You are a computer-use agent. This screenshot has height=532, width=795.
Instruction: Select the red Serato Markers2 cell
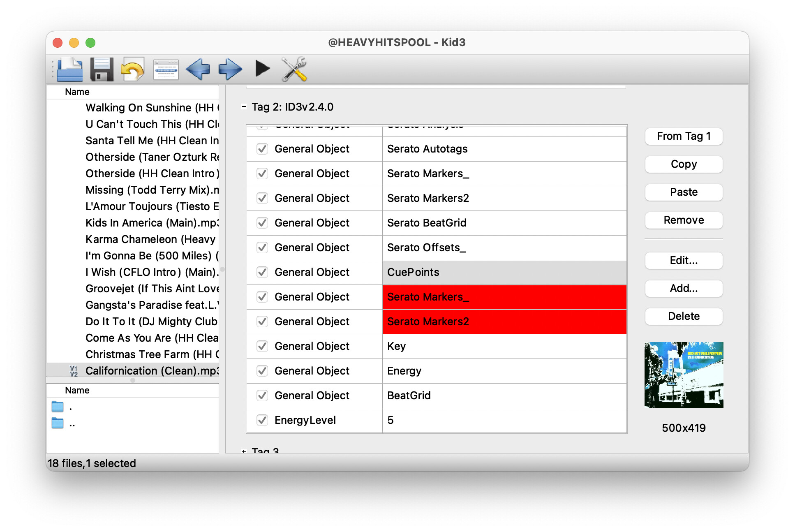(504, 322)
